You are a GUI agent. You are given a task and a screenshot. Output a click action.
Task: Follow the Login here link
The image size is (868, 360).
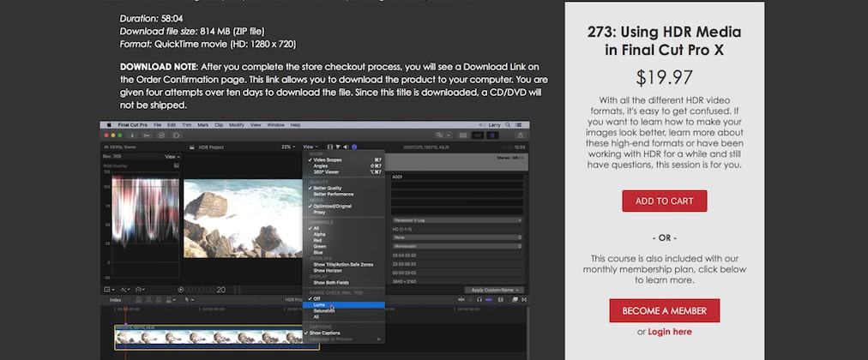(x=669, y=332)
